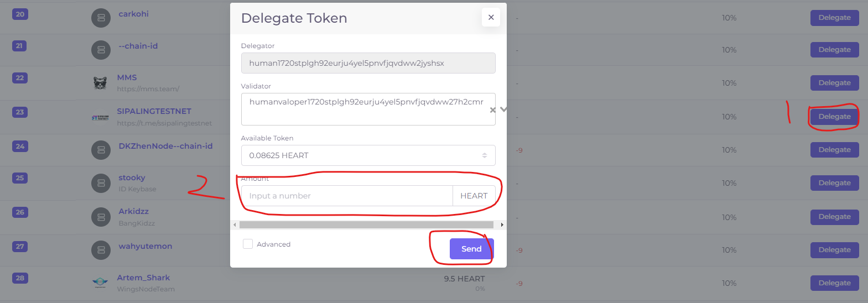Image resolution: width=868 pixels, height=303 pixels.
Task: Focus the Amount input field
Action: click(347, 196)
